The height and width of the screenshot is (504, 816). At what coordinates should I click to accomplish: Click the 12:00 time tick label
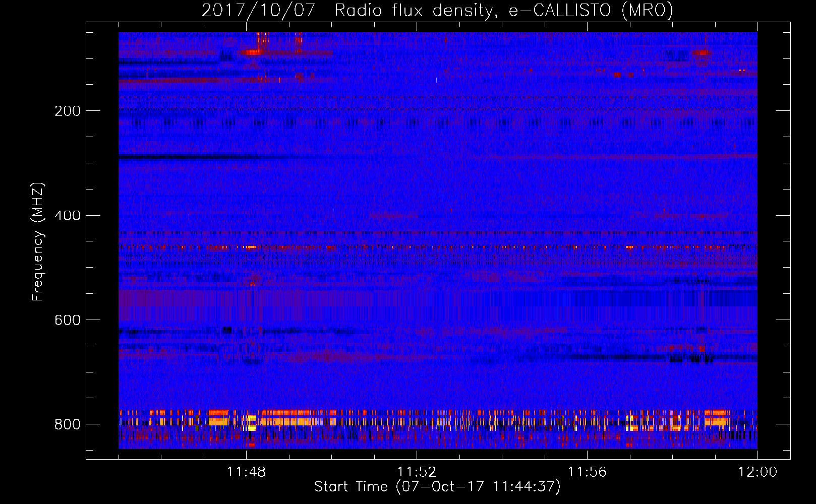(757, 472)
